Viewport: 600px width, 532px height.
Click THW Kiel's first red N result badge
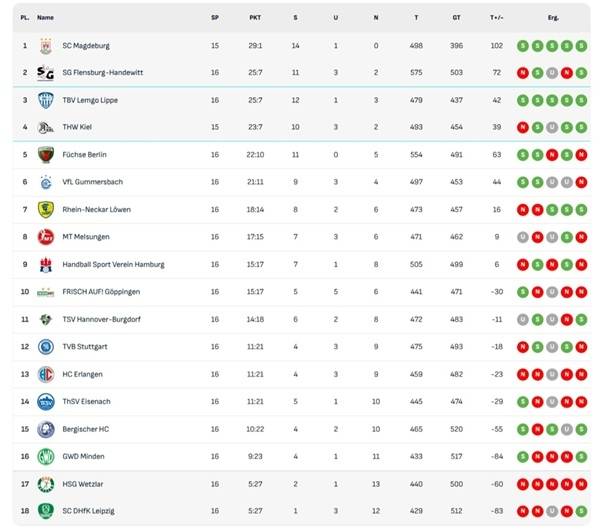point(522,127)
